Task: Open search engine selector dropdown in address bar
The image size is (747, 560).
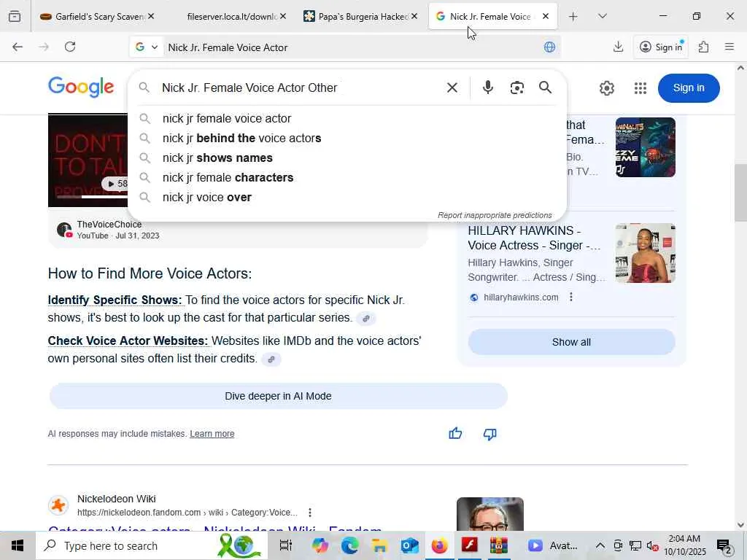Action: [146, 47]
